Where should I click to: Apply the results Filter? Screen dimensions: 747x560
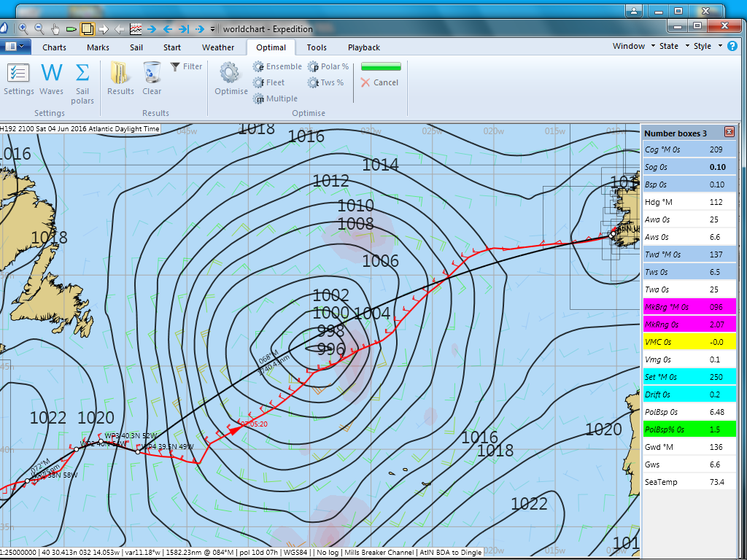click(x=186, y=66)
